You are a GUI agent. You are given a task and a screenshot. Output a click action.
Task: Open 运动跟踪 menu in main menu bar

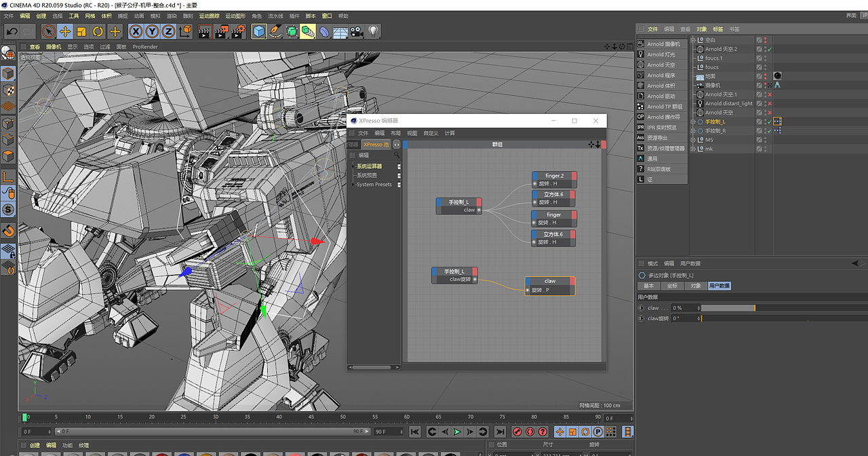click(209, 16)
